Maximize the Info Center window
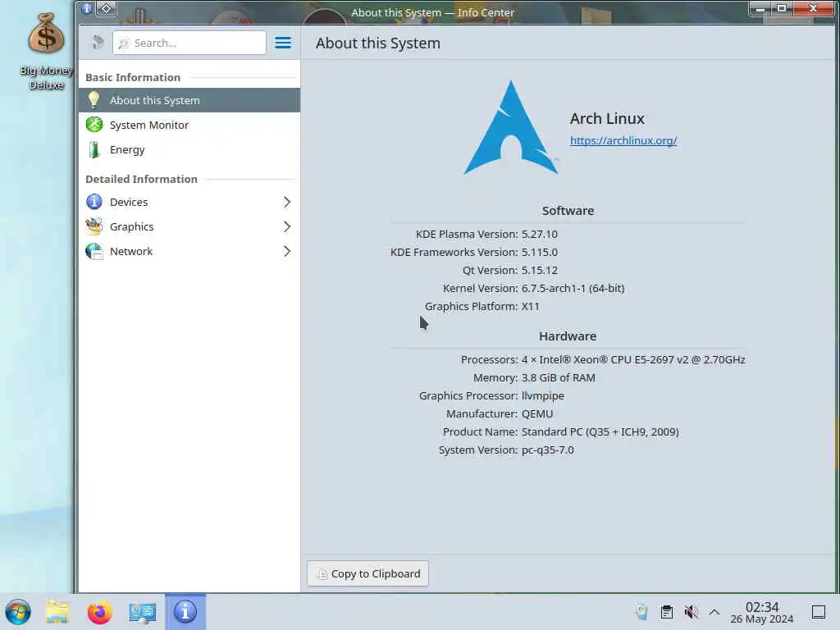 point(782,8)
